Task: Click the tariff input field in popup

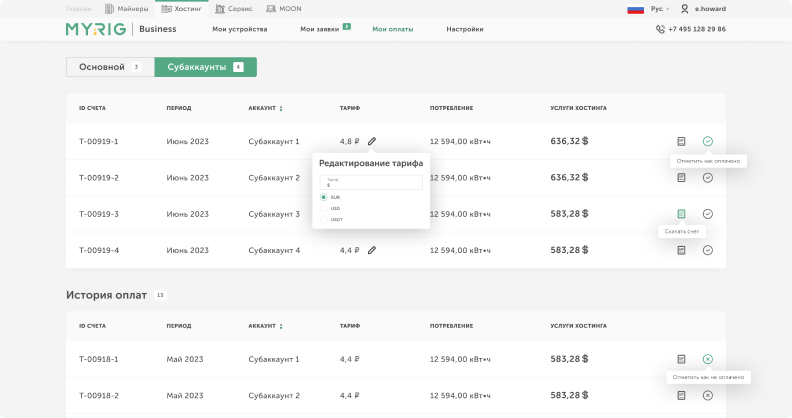Action: (371, 183)
